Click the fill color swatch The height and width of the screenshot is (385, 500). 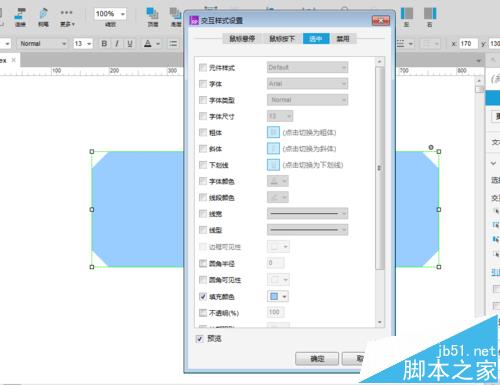274,296
